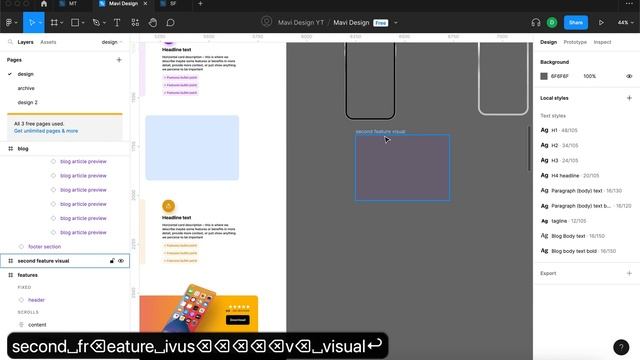The width and height of the screenshot is (640, 360).
Task: Select the Pen tool
Action: pyautogui.click(x=96, y=23)
